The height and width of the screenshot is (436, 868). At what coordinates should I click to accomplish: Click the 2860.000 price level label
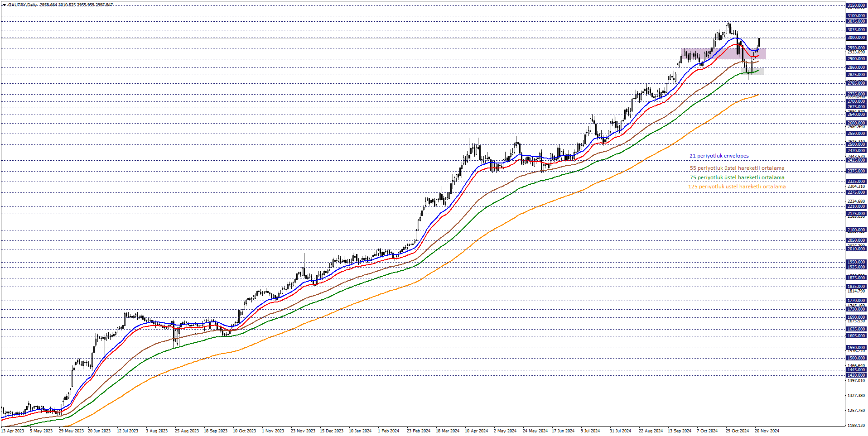click(856, 67)
